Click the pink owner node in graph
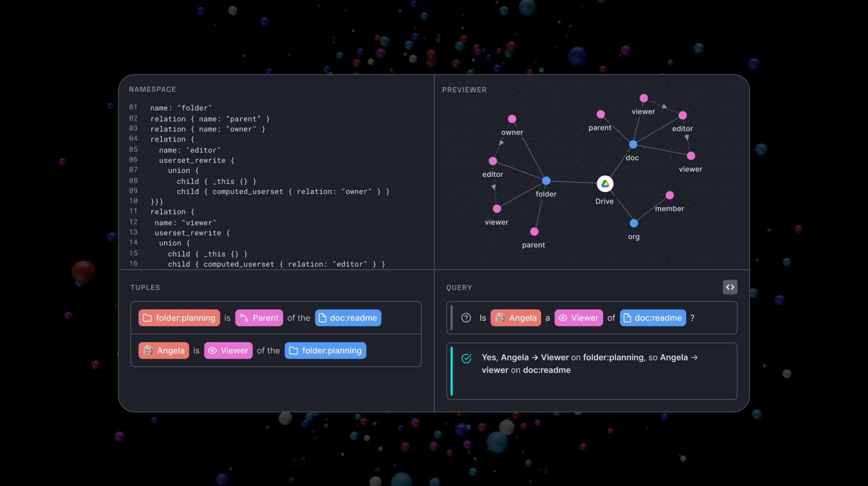The image size is (868, 486). [x=512, y=119]
